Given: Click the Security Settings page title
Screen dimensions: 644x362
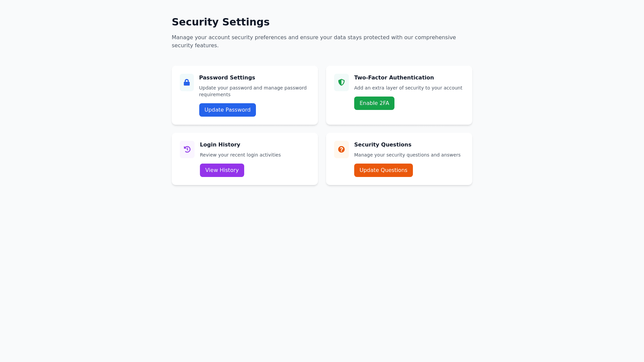Looking at the screenshot, I should [220, 22].
